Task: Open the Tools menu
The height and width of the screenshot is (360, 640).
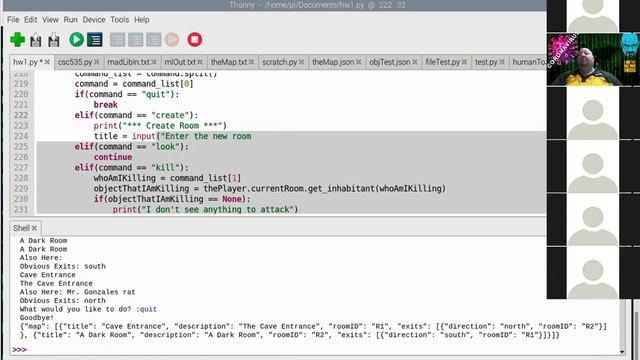Action: [120, 20]
